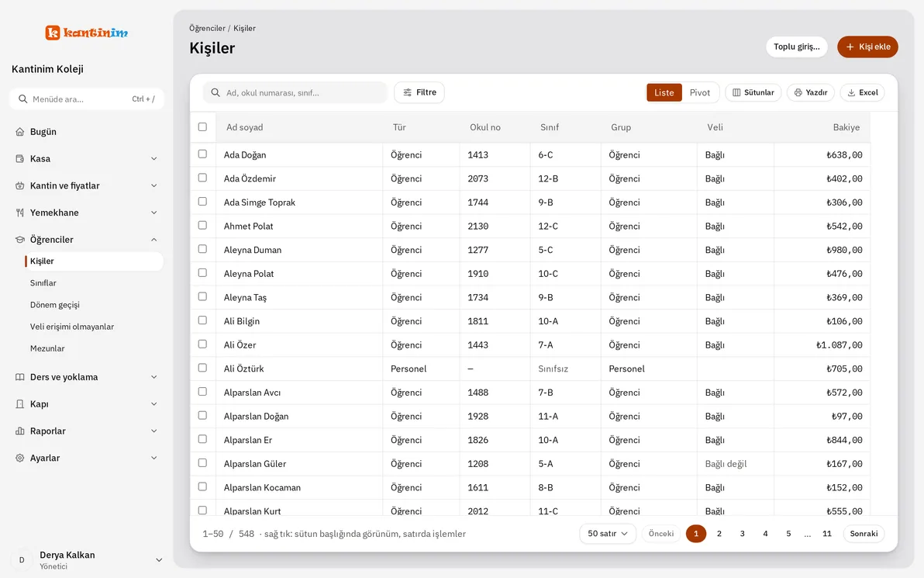924x578 pixels.
Task: Check the box for Ada Doğan
Action: 203,154
